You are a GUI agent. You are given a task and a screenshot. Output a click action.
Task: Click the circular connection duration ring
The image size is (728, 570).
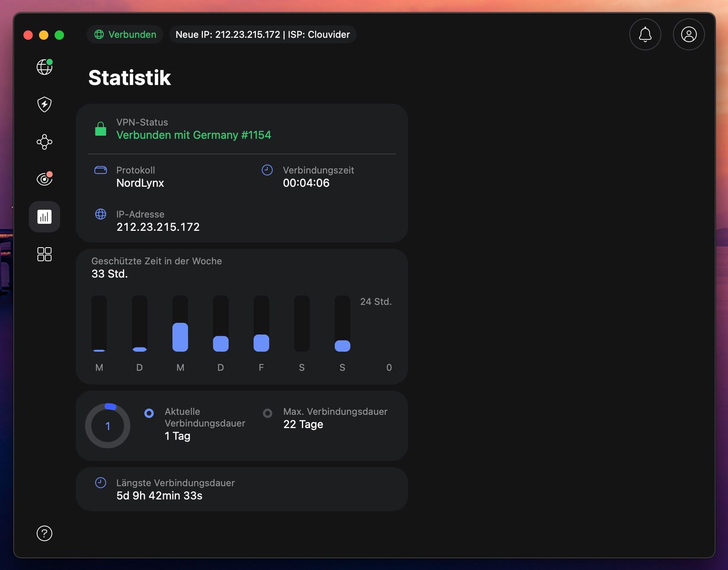[x=107, y=426]
